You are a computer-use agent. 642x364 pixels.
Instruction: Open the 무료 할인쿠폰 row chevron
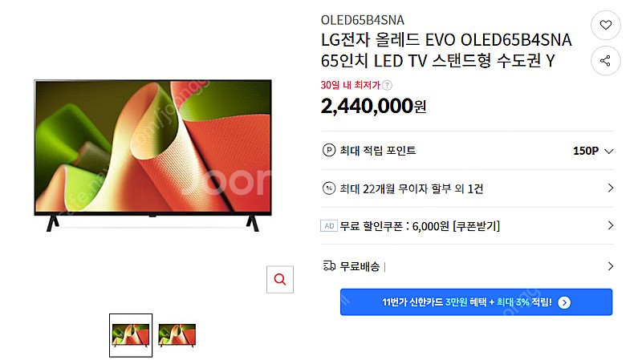coord(611,225)
